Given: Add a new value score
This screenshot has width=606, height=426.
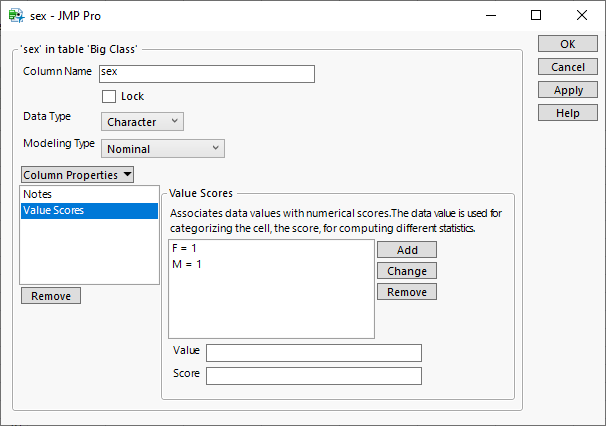Looking at the screenshot, I should tap(406, 250).
